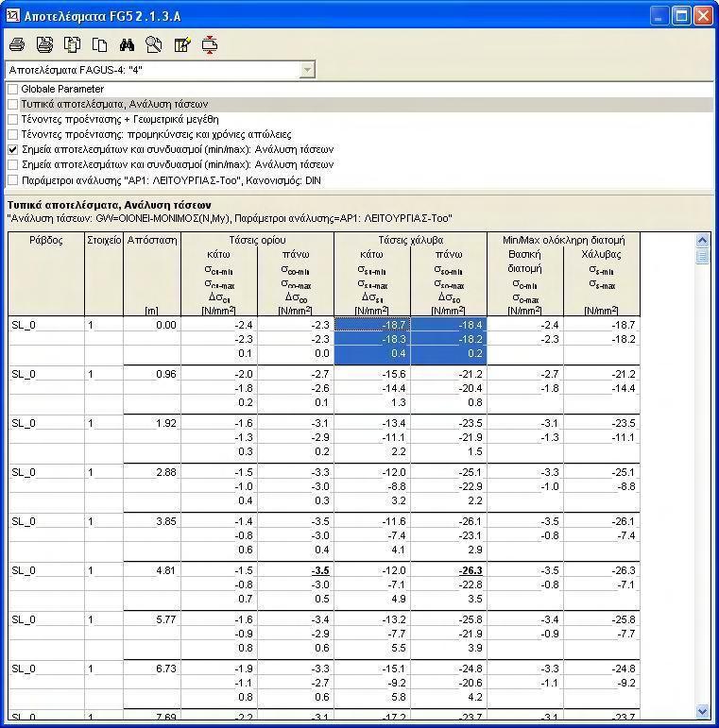719x728 pixels.
Task: Click the cell showing 4.9
Action: pos(372,599)
